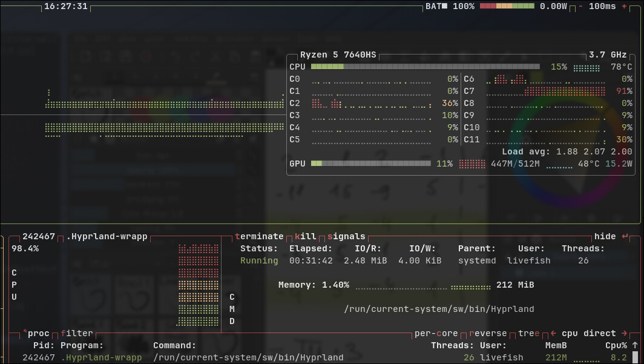
Task: Terminate the selected Hyprland process
Action: [259, 236]
